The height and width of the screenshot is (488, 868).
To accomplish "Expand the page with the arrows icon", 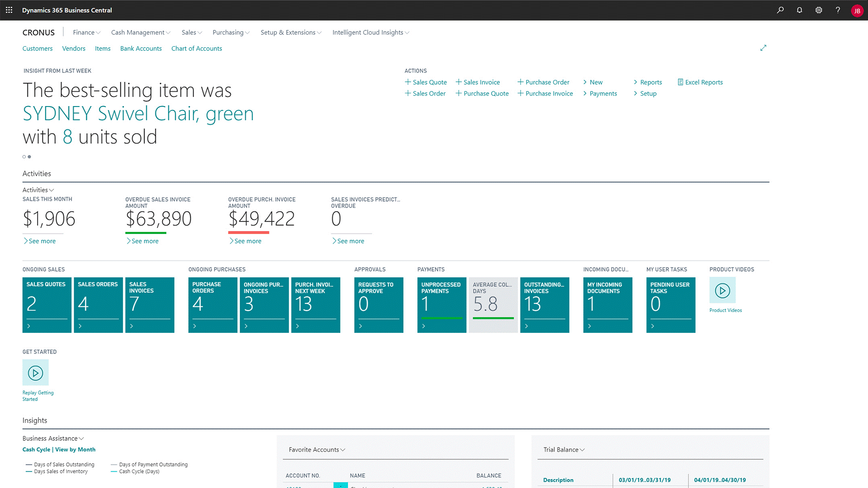I will 763,48.
